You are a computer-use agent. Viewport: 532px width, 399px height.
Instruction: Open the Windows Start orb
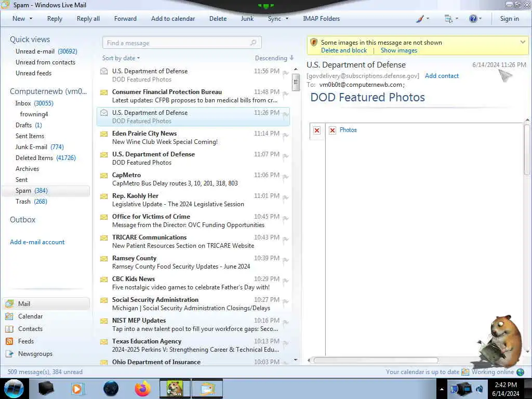14,389
